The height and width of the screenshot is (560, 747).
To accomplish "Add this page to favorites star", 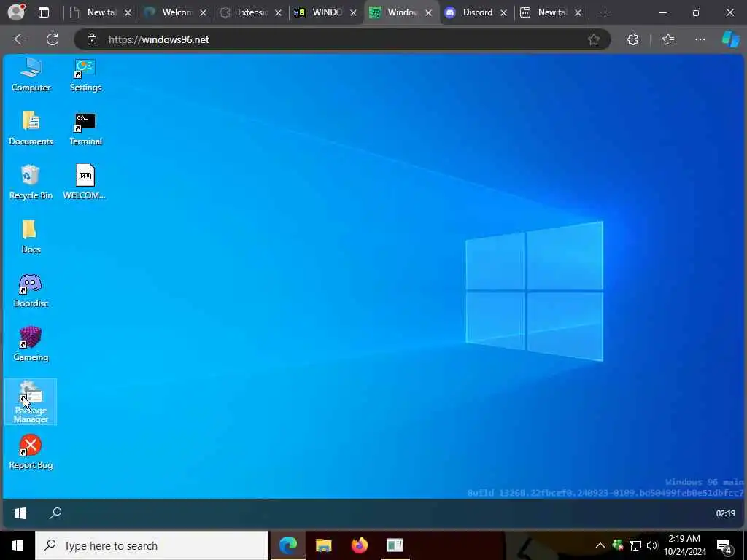I will point(594,39).
